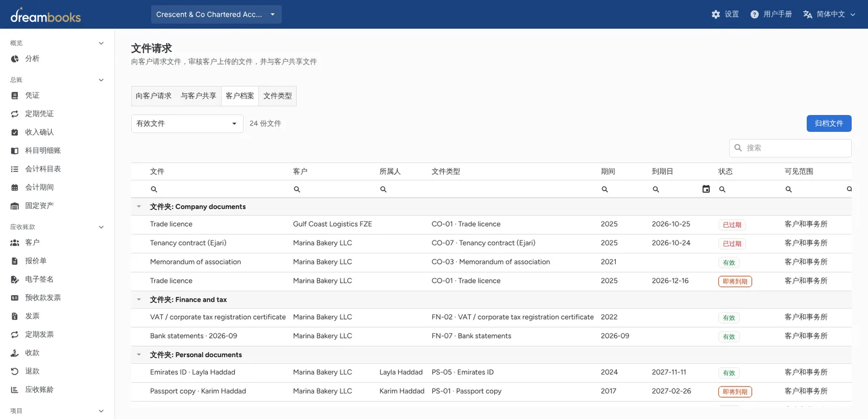Viewport: 868px width, 419px height.
Task: Click the Dreambooks logo
Action: [x=46, y=15]
